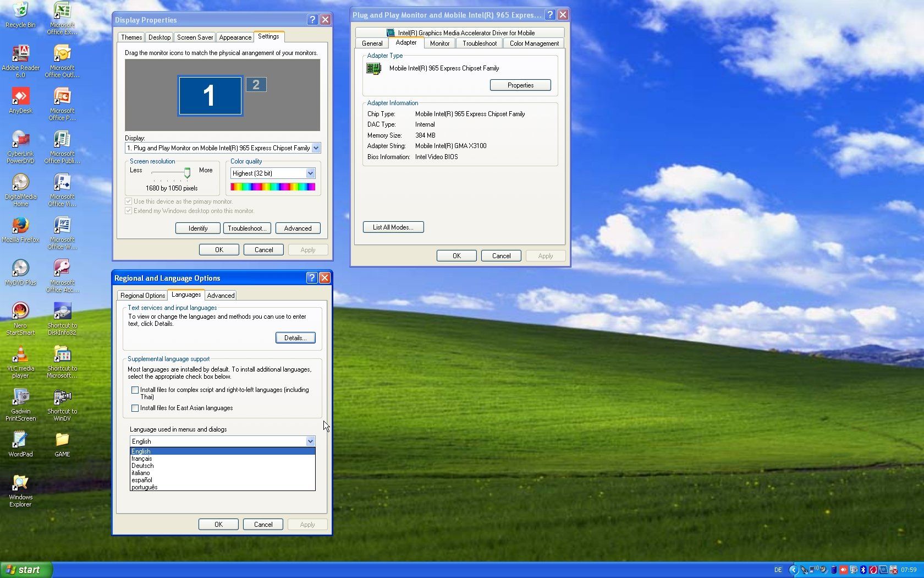Open Adobe Reader 6.0 shortcut
Viewport: 924px width, 578px height.
[20, 61]
